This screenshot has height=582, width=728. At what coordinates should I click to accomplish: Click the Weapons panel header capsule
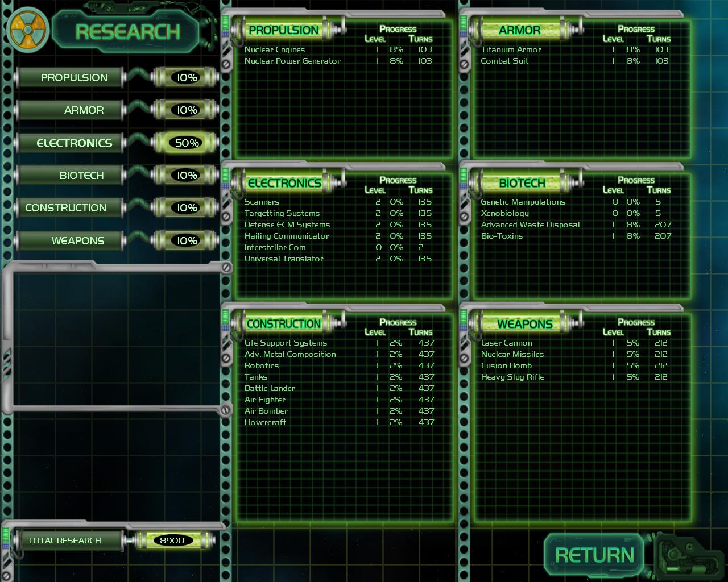(x=524, y=324)
